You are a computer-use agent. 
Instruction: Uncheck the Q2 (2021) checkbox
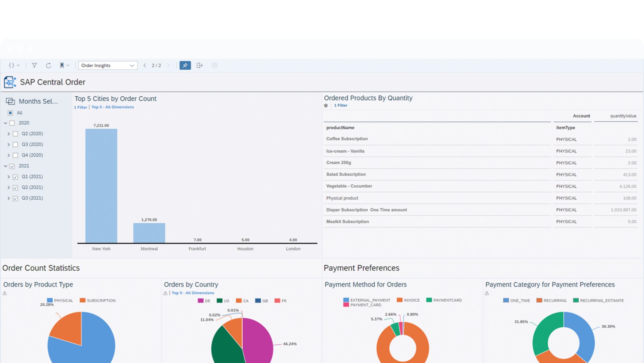coord(15,187)
